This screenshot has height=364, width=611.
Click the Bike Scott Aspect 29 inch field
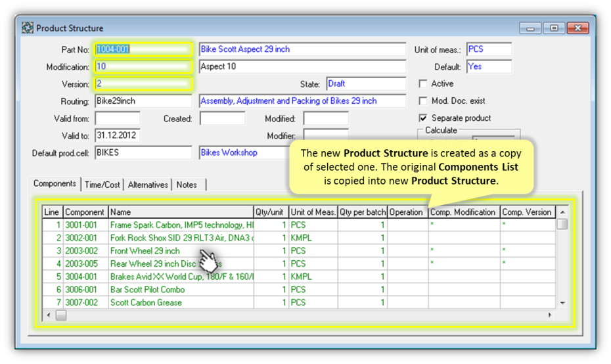[x=302, y=49]
